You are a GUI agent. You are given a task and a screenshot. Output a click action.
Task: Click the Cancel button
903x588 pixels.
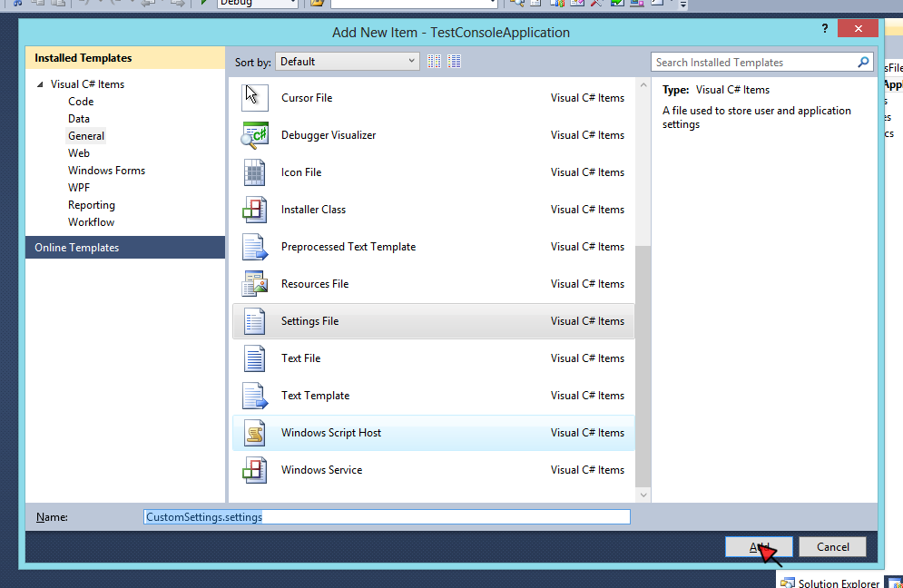tap(831, 546)
